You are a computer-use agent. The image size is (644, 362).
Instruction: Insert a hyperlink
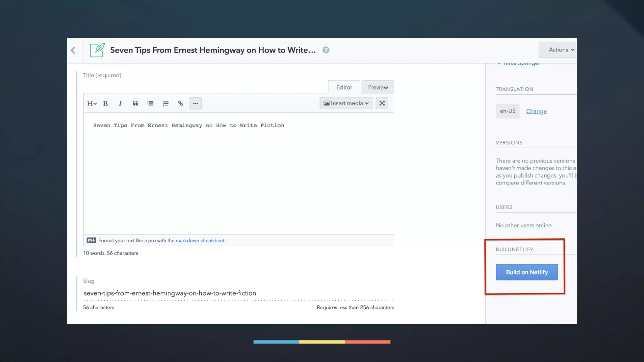180,103
